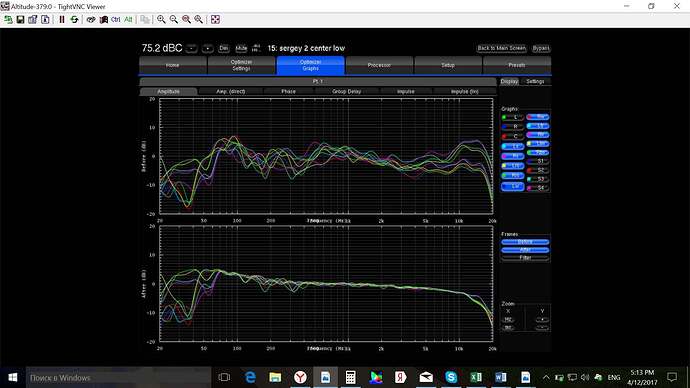
Task: Click the Bypass button
Action: click(x=541, y=48)
